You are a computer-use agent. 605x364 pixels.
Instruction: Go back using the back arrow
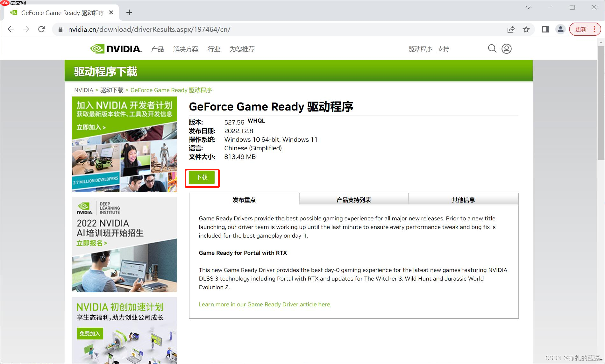(x=11, y=29)
